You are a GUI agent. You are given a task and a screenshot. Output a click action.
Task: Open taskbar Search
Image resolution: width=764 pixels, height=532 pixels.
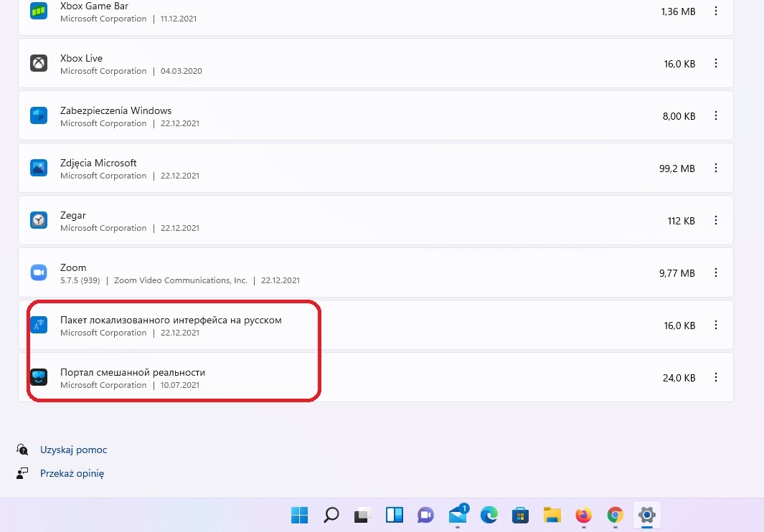tap(331, 515)
